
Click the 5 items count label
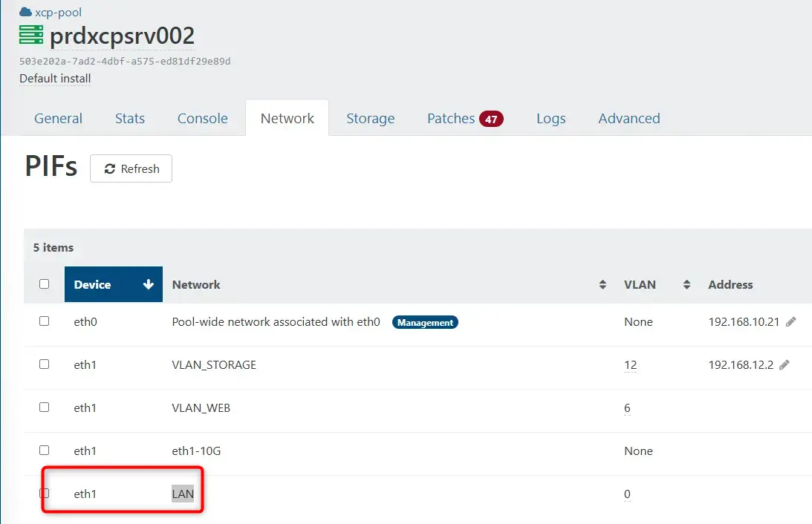click(53, 248)
